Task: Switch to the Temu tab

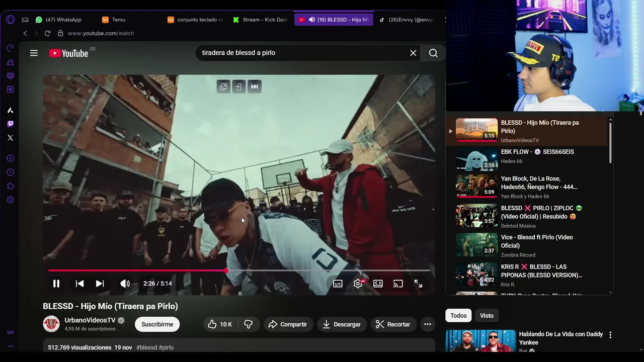Action: click(x=114, y=20)
